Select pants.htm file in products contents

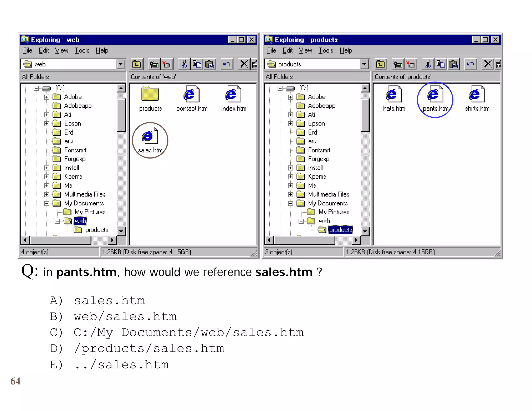tap(435, 99)
